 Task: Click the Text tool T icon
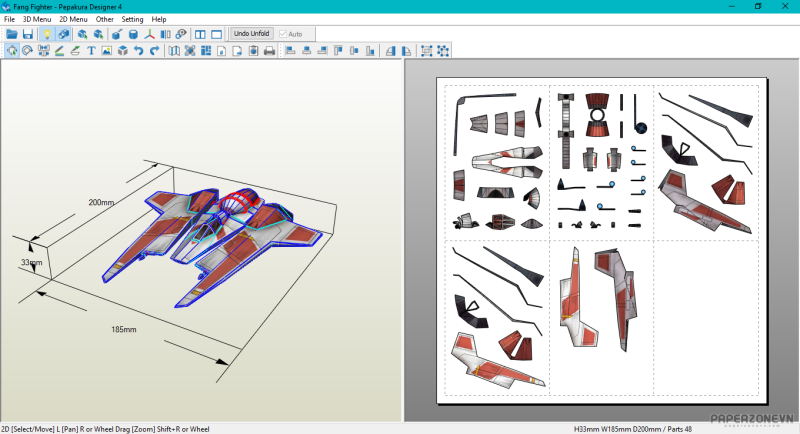coord(91,51)
